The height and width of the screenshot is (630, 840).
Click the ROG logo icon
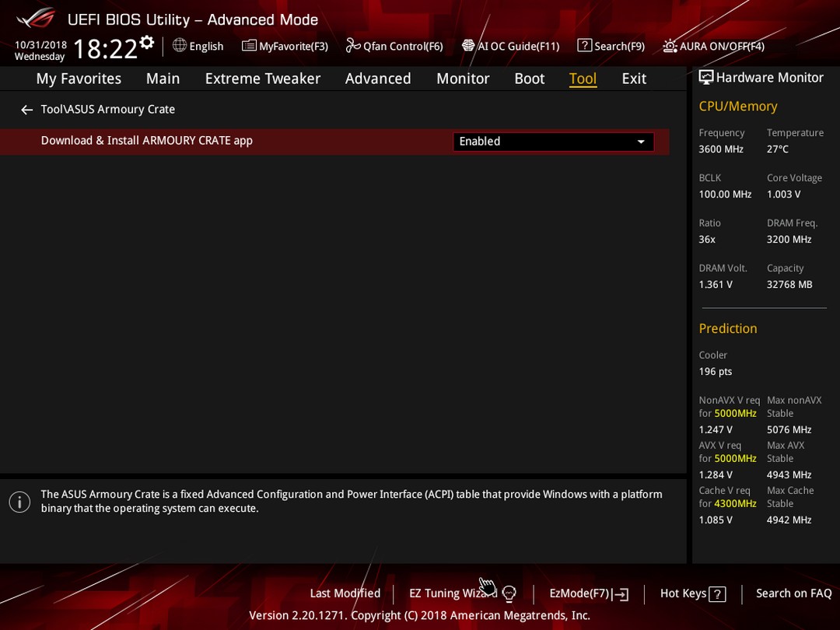[x=36, y=19]
